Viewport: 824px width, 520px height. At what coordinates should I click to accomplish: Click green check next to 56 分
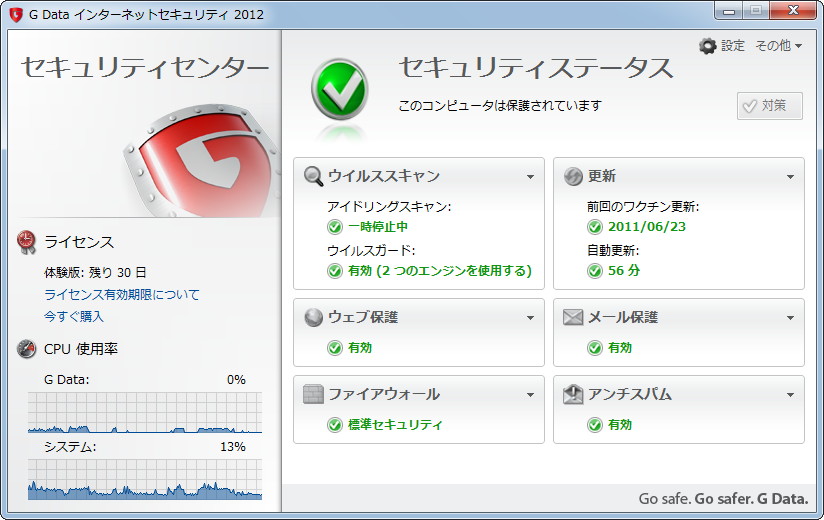595,271
